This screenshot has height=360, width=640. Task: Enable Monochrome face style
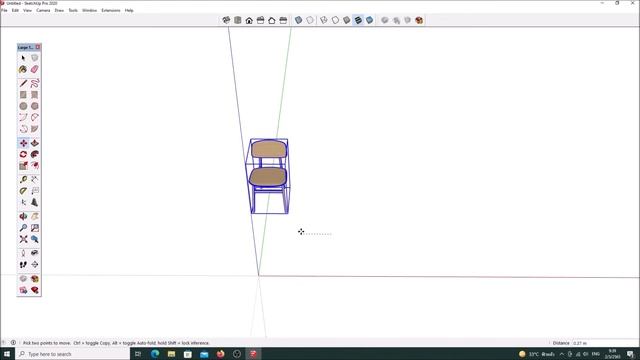coord(369,20)
